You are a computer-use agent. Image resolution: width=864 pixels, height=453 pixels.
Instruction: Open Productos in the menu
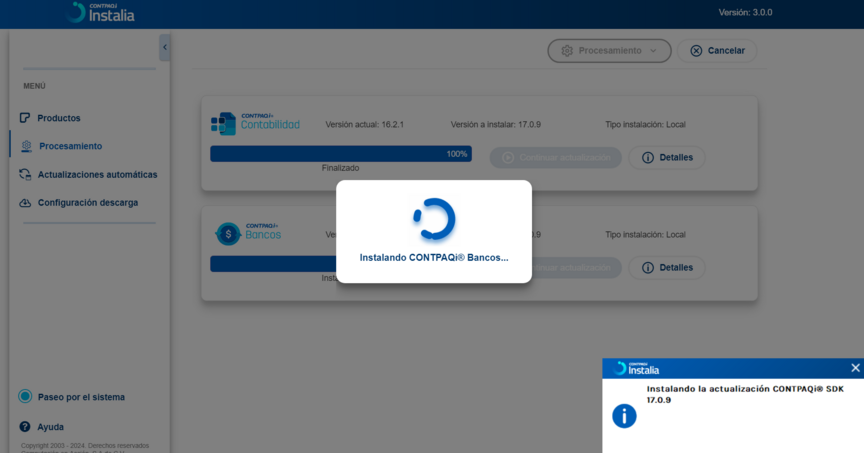click(x=58, y=118)
